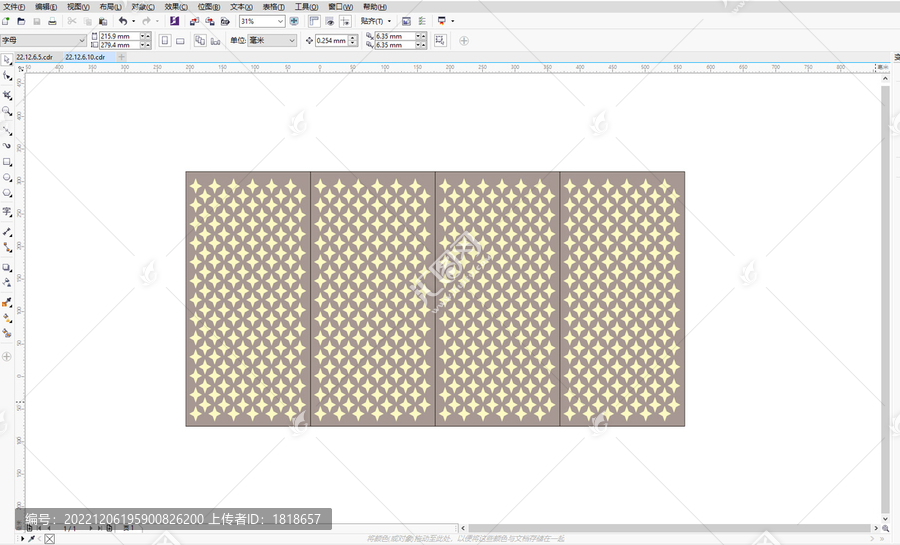Click the Redo arrow
Viewport: 900px width, 545px height.
146,21
